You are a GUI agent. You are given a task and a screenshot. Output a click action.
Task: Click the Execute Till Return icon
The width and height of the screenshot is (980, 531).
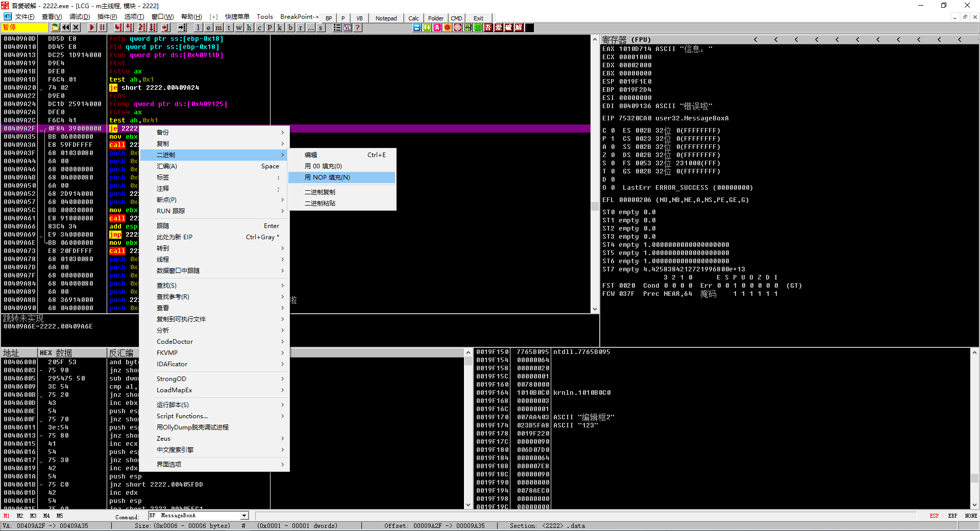(x=165, y=28)
